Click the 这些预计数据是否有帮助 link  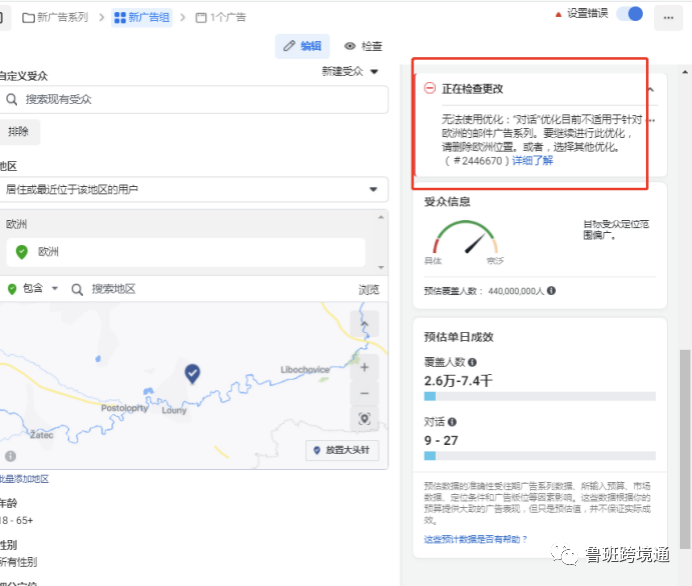[x=476, y=539]
